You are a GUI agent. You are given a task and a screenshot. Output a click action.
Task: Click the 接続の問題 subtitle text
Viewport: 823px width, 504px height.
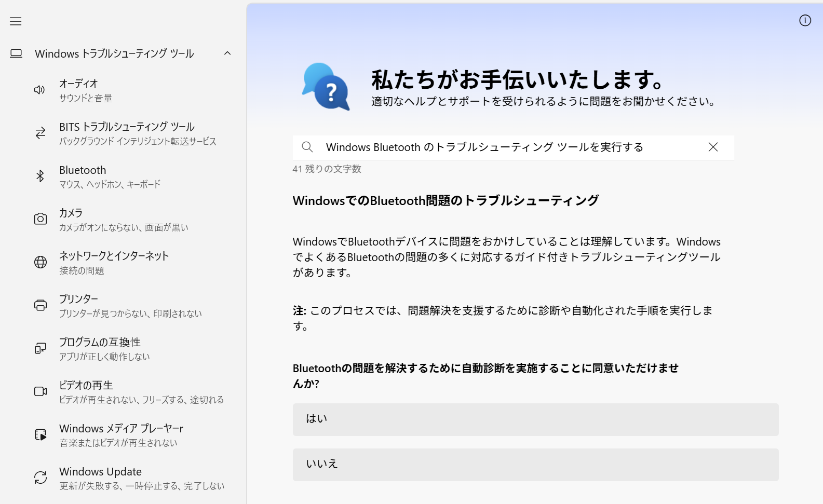(82, 270)
